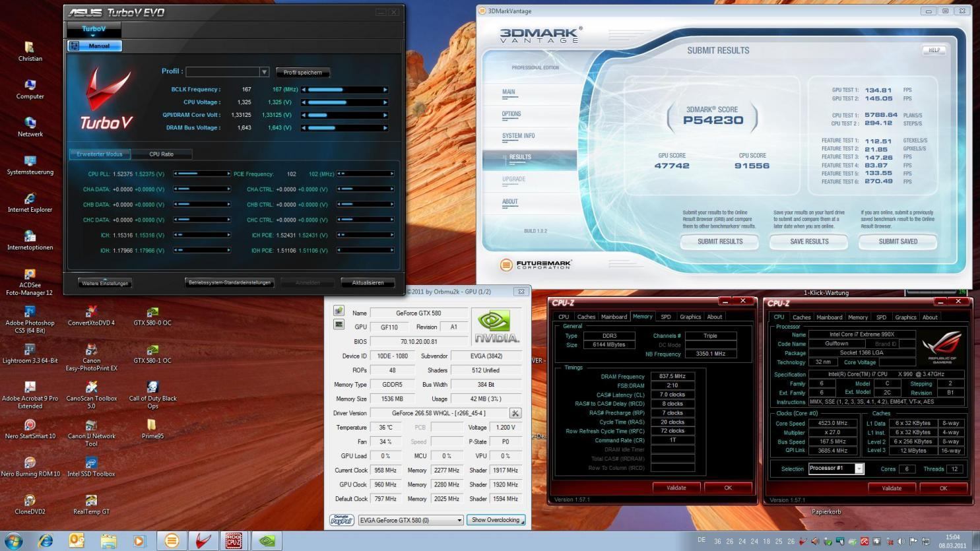This screenshot has height=551, width=980.
Task: Launch Adobe Acrobat 9 Pro shortcut
Action: click(x=30, y=395)
